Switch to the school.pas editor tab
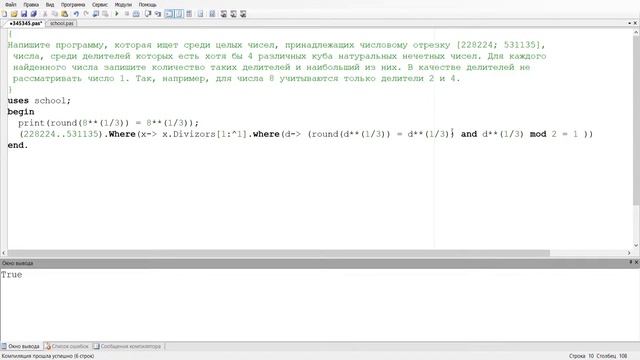Viewport: 640px width, 360px height. [x=61, y=23]
